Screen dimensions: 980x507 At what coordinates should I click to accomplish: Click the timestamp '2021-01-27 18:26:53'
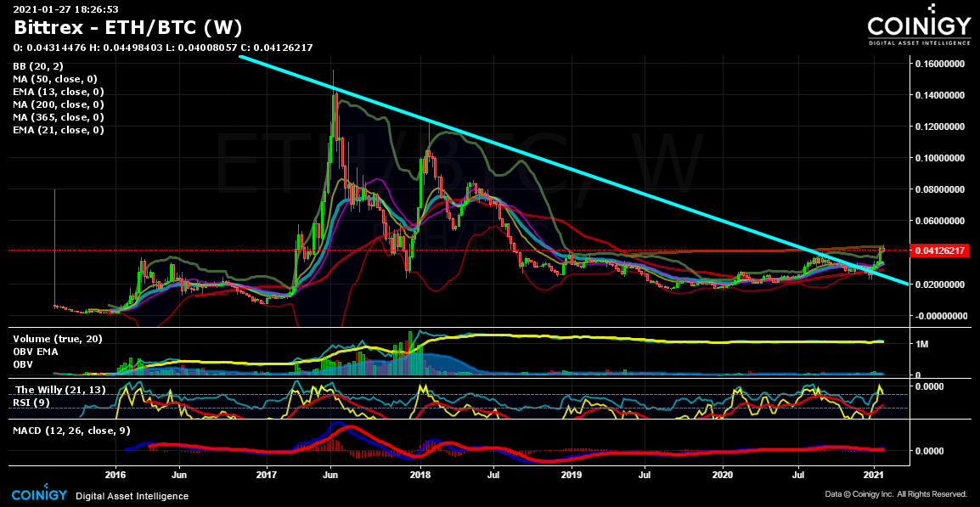[x=66, y=9]
